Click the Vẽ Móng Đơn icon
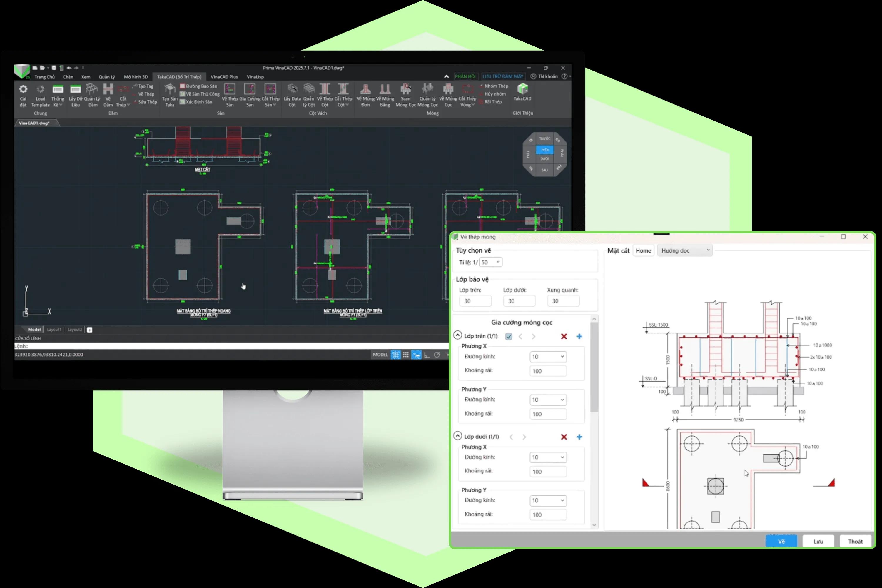The height and width of the screenshot is (588, 882). [366, 89]
